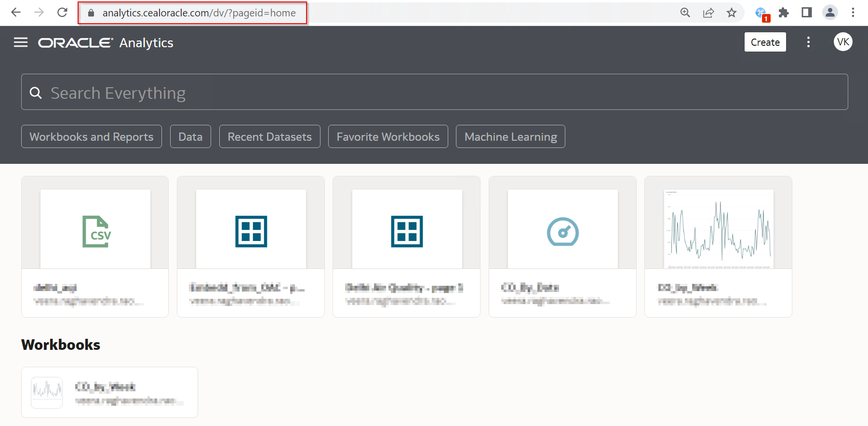Click the Oracle Analytics logo
Image resolution: width=868 pixels, height=426 pixels.
(106, 43)
